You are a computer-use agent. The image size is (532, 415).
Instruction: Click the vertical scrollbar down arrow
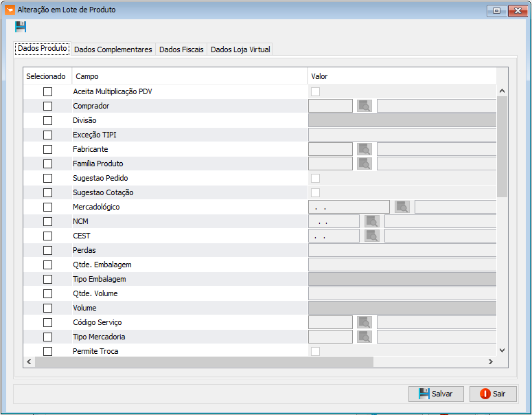coord(502,350)
